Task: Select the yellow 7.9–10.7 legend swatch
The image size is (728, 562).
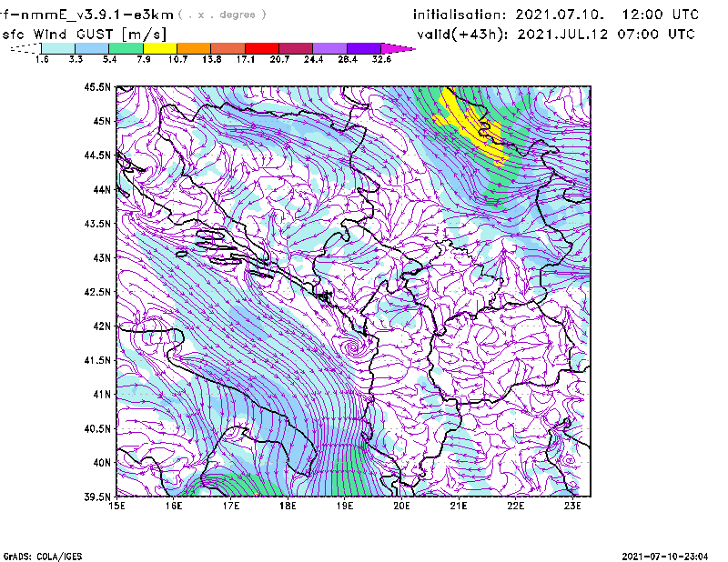Action: click(x=160, y=48)
